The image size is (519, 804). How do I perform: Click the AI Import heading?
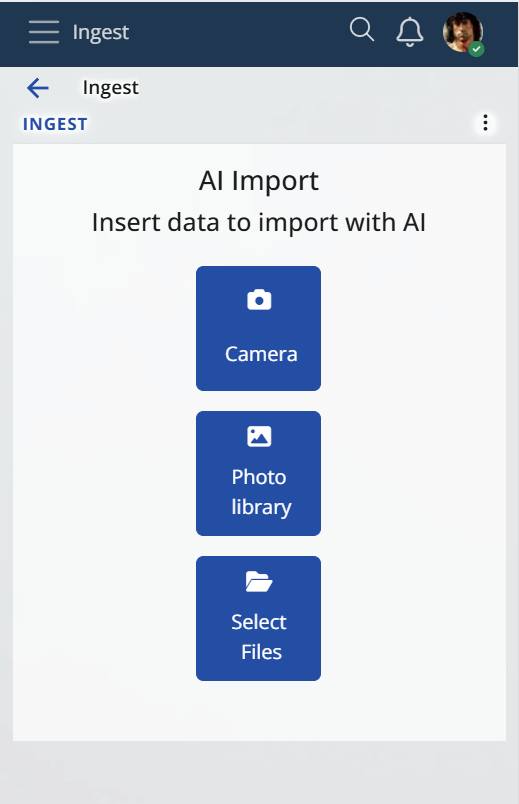[259, 181]
